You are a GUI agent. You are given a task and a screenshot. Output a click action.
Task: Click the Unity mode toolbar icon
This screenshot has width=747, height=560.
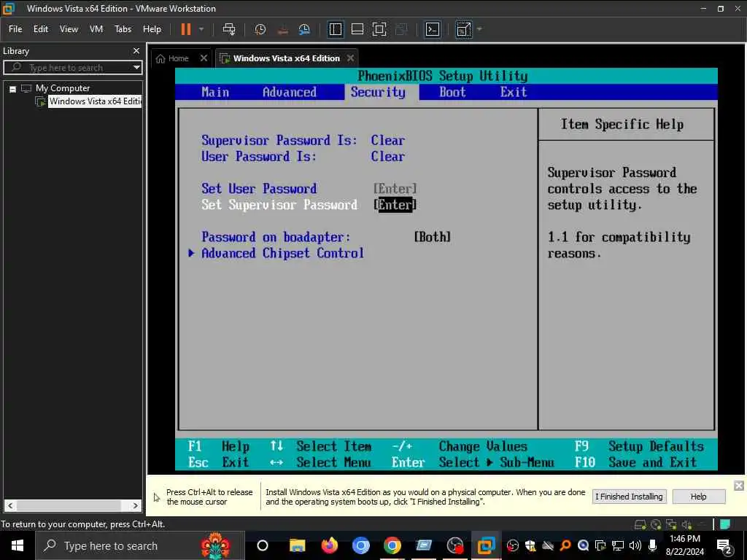point(402,29)
